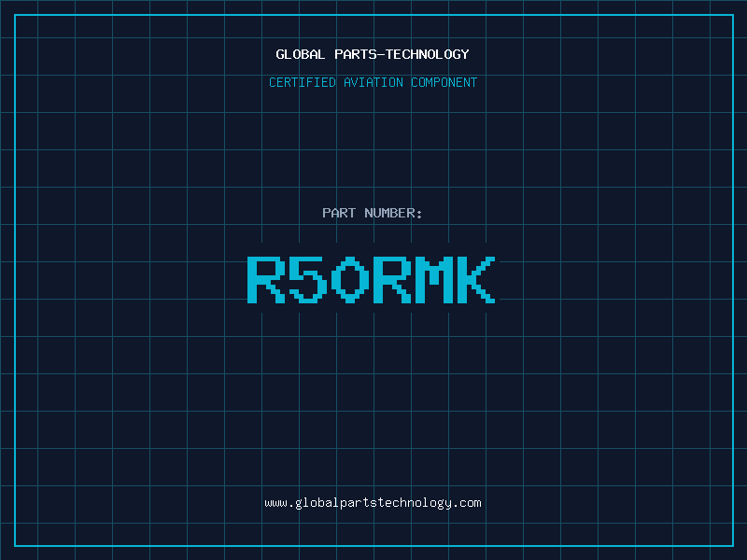This screenshot has width=747, height=560.
Task: Click the second letter R of part number
Action: (390, 279)
